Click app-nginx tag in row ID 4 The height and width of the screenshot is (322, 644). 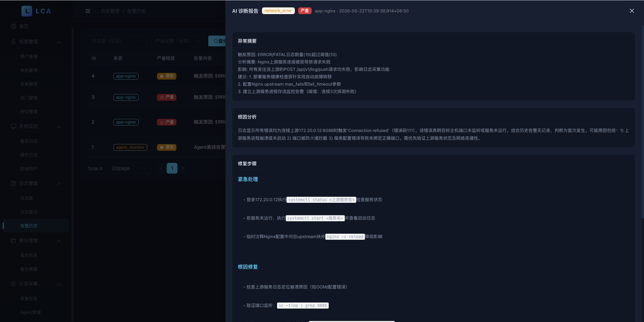pos(126,76)
